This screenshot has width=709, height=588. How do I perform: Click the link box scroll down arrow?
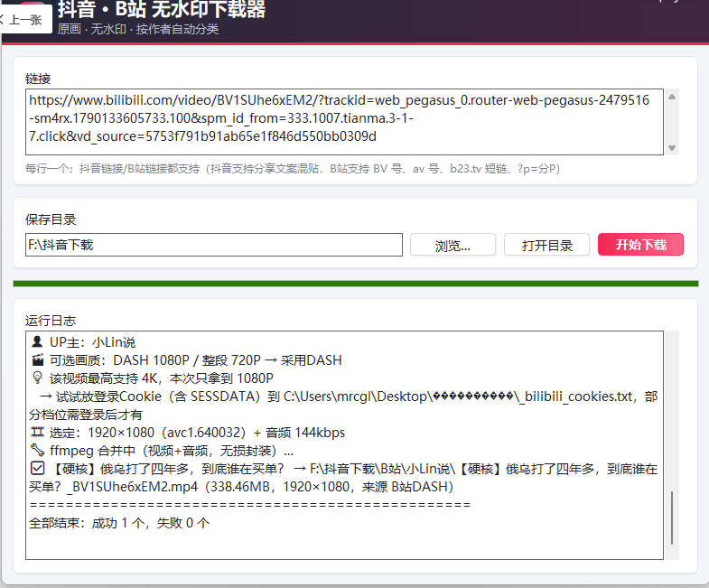click(x=672, y=148)
